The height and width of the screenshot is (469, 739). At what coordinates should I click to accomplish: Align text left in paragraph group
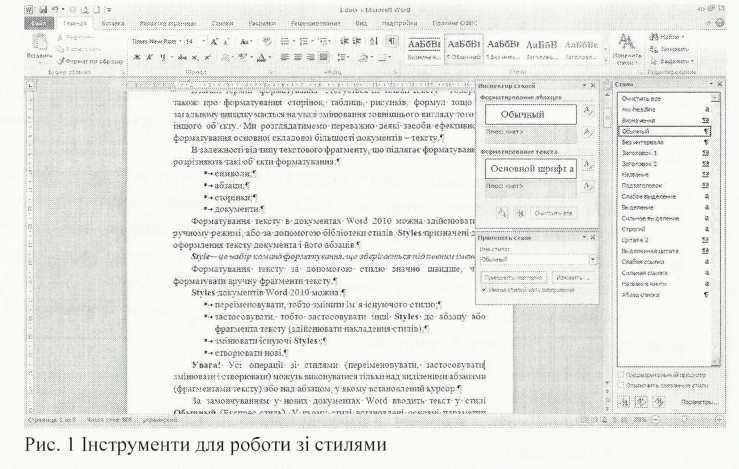tap(285, 57)
